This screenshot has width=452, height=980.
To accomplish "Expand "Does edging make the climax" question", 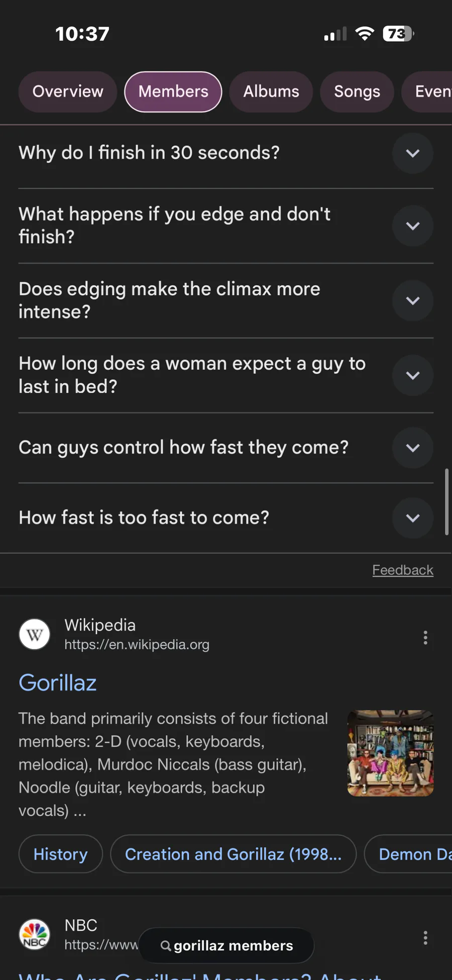I will point(412,300).
